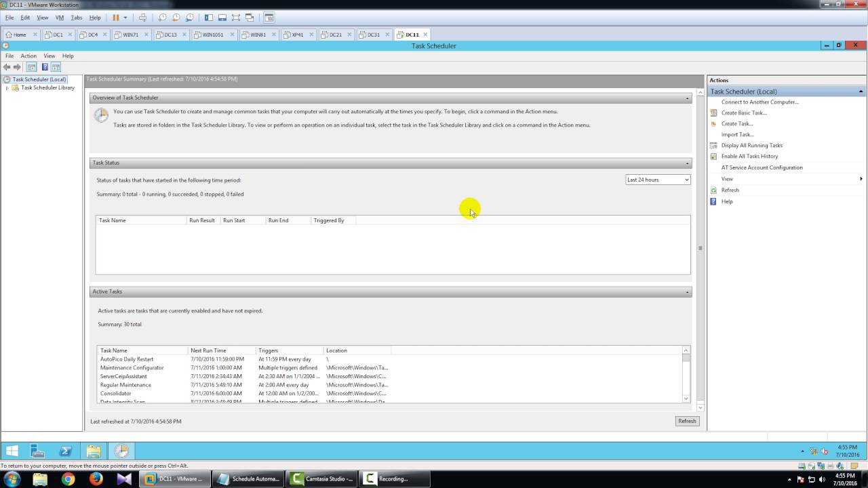Collapse the Task Status section
This screenshot has width=868, height=488.
point(687,163)
